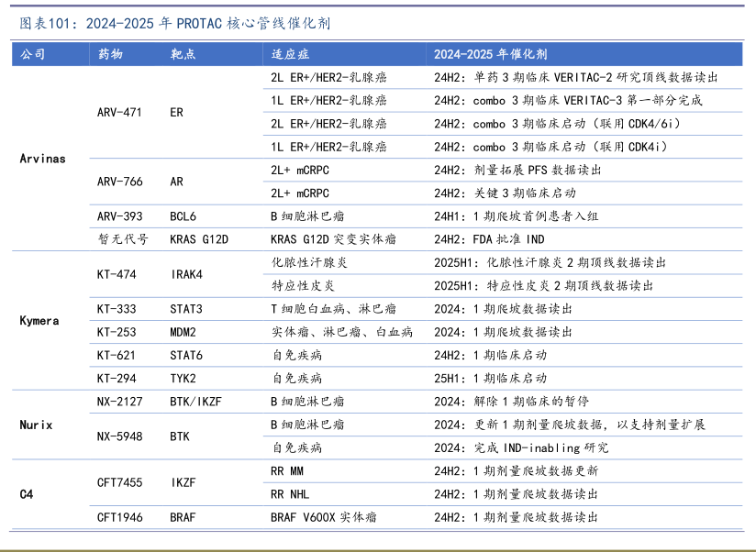The height and width of the screenshot is (552, 756).
Task: Click the company cell 'Kymera'
Action: (39, 320)
